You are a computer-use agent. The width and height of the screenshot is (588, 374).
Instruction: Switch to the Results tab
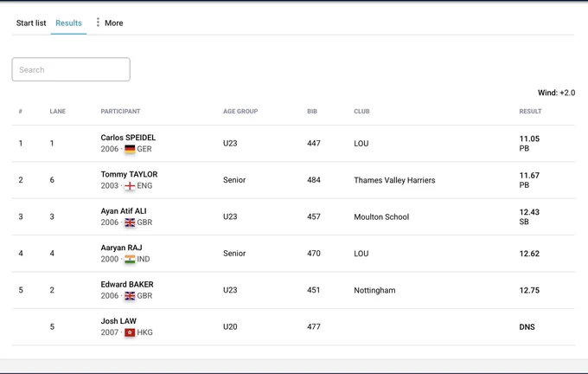click(x=68, y=23)
